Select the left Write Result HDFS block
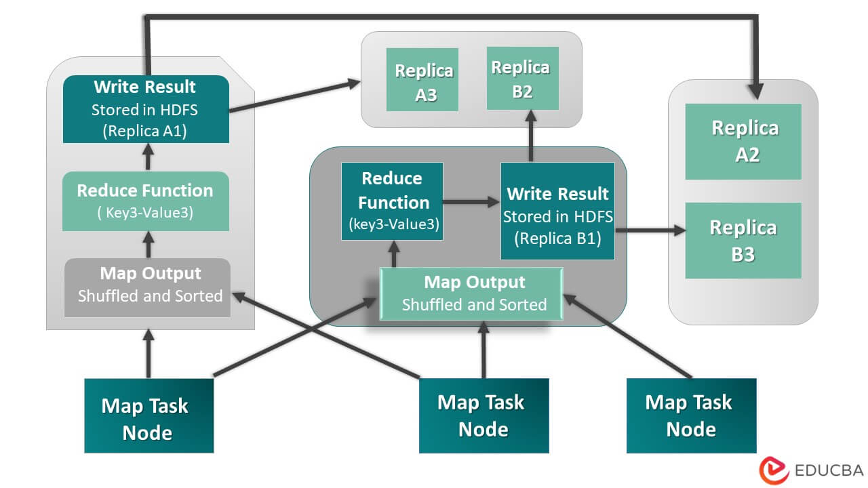 (x=146, y=108)
